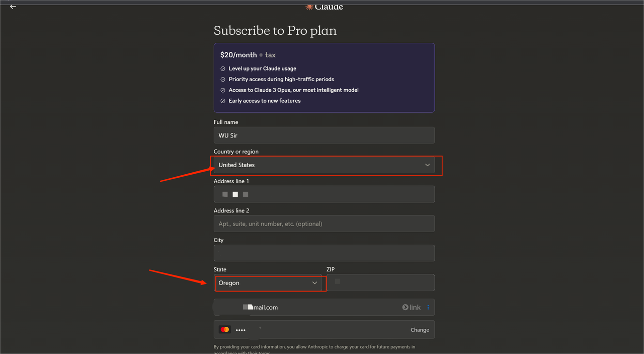Click Change to update payment card
This screenshot has height=354, width=644.
420,330
